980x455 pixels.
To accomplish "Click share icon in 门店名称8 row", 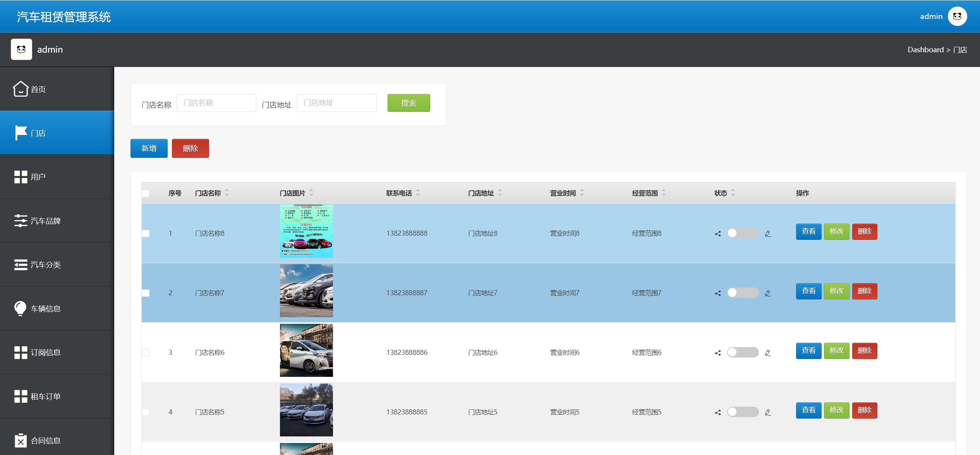I will [718, 234].
